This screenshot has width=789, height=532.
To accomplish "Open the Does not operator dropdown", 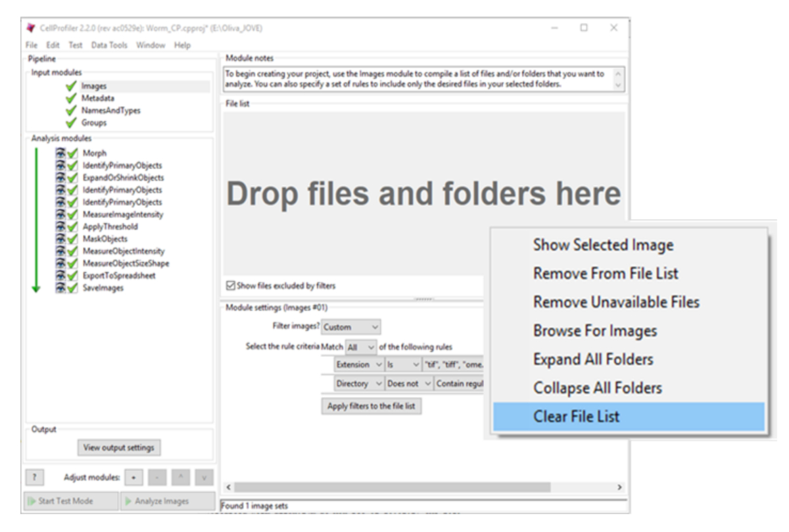I will [409, 383].
